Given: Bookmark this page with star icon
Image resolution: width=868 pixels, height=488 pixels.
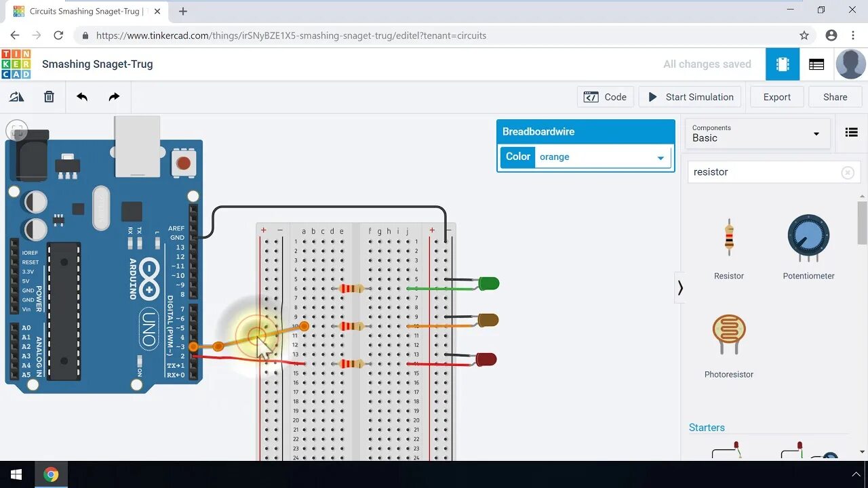Looking at the screenshot, I should (804, 35).
